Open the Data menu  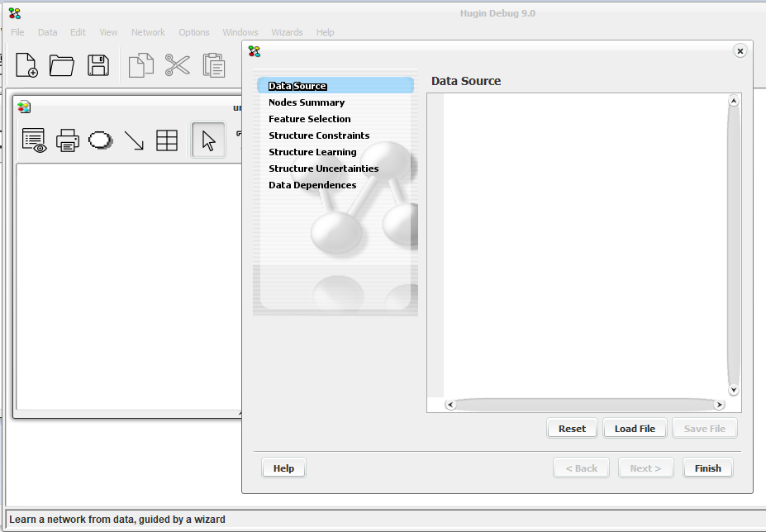[47, 32]
